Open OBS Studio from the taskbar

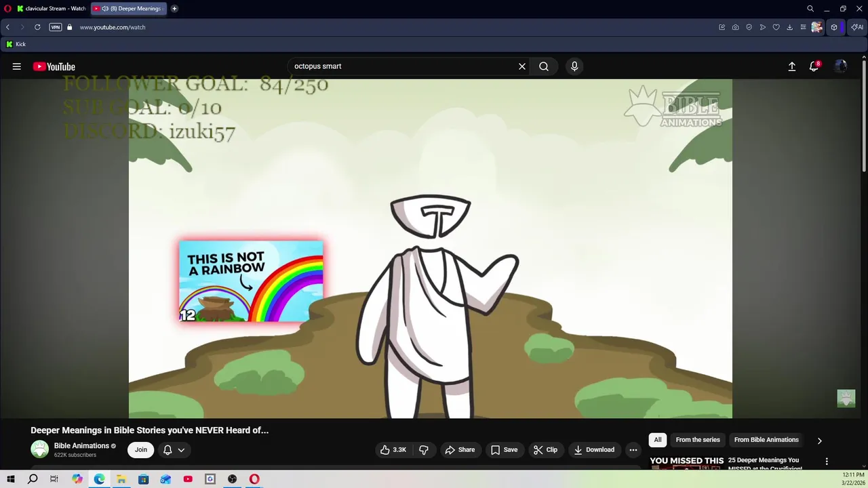coord(233,479)
